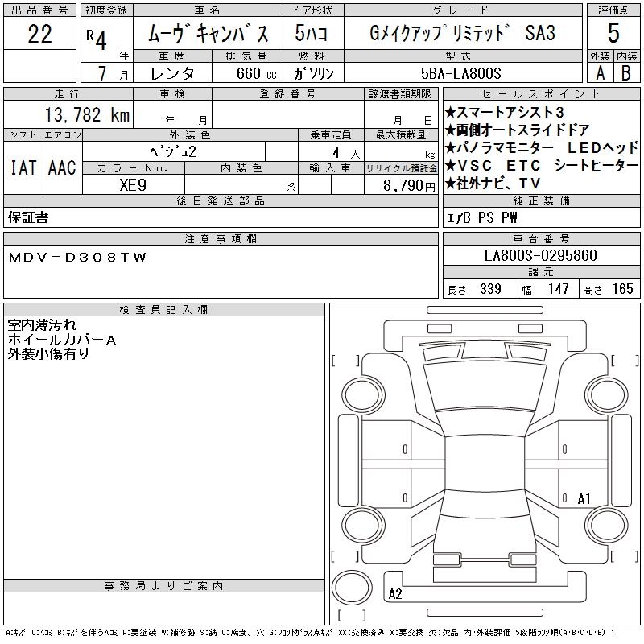Click the A1 damage mark on diagram
Image resolution: width=644 pixels, height=644 pixels.
pos(584,498)
